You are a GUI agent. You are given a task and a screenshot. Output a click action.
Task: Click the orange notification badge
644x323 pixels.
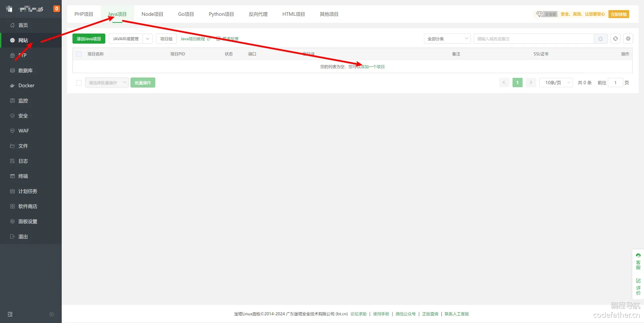click(x=56, y=9)
